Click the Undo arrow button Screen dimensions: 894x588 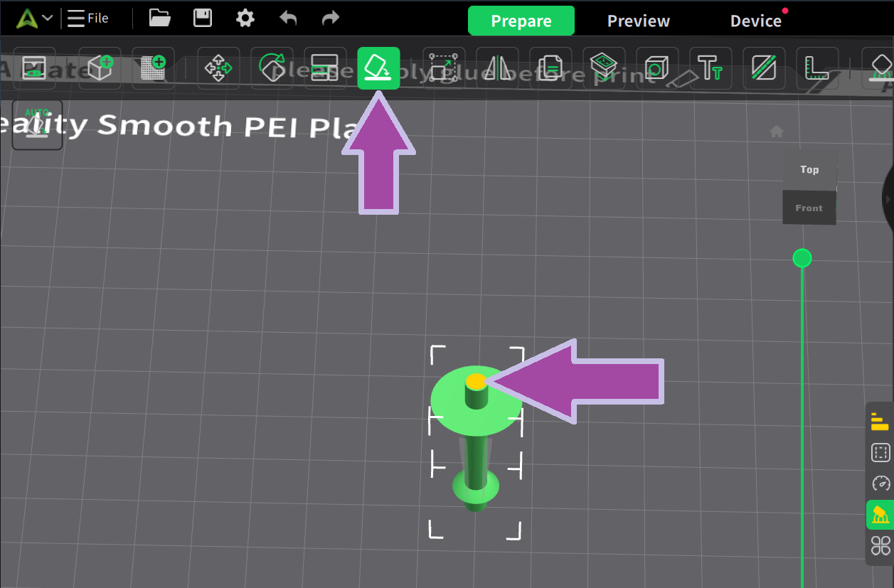coord(288,18)
